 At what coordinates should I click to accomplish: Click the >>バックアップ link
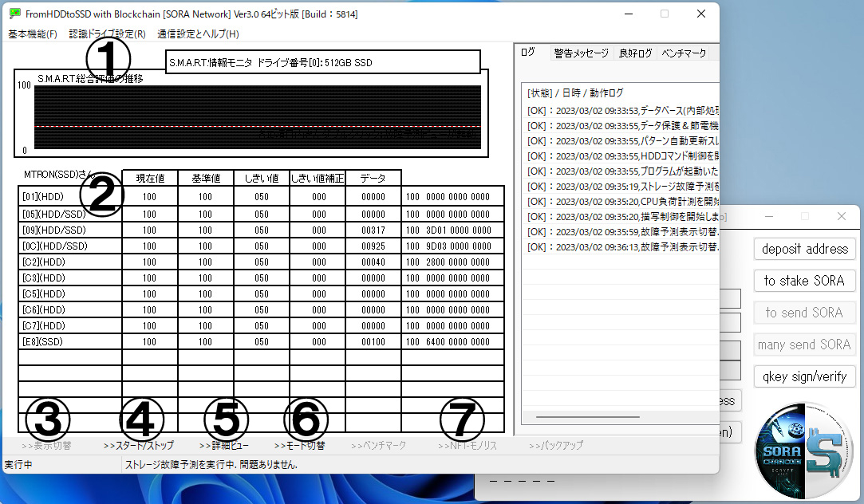(x=555, y=445)
